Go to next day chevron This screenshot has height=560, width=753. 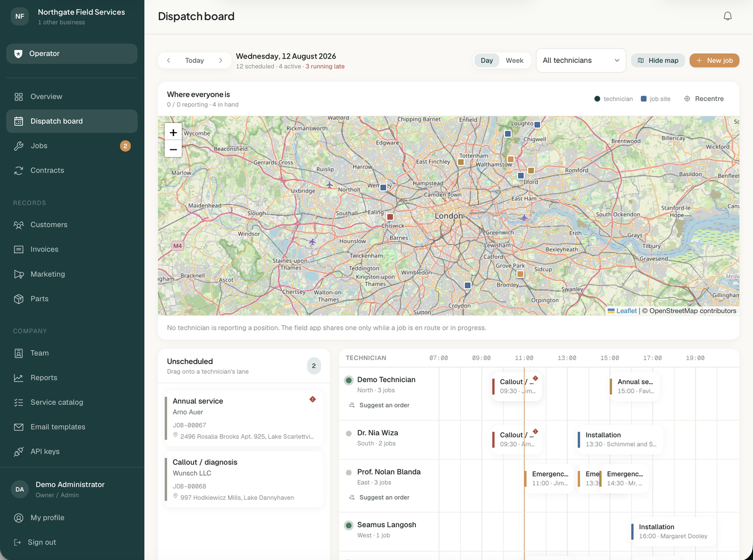[x=221, y=60]
